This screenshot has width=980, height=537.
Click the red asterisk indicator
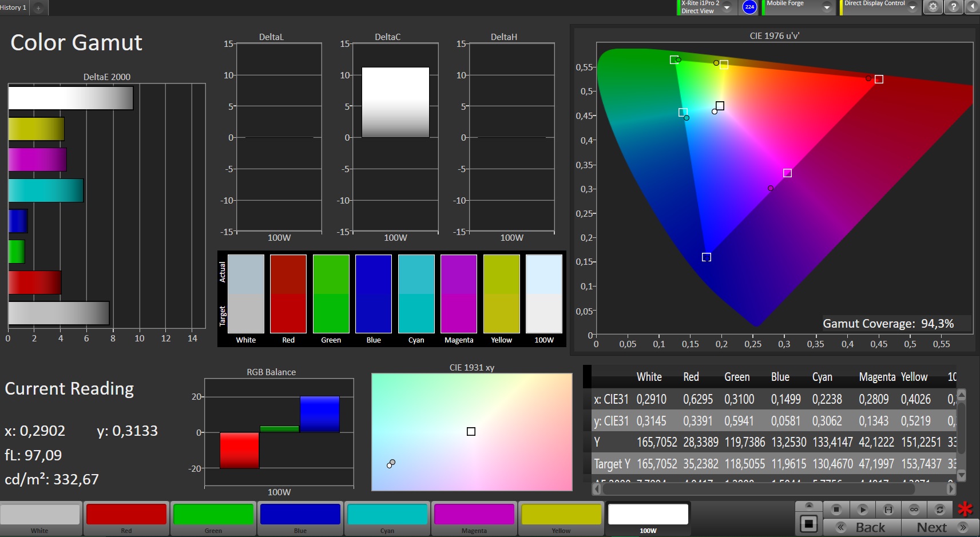965,508
